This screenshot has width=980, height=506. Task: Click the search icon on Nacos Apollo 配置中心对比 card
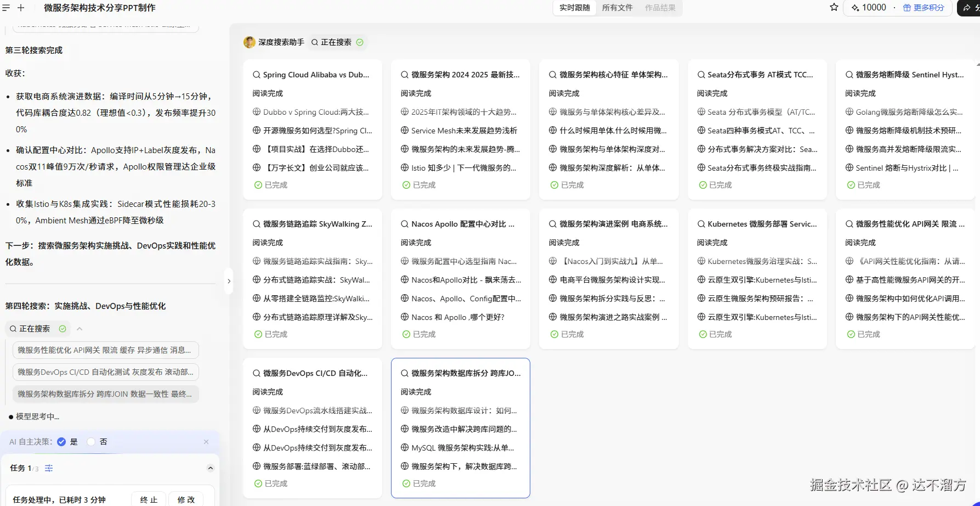pyautogui.click(x=405, y=224)
